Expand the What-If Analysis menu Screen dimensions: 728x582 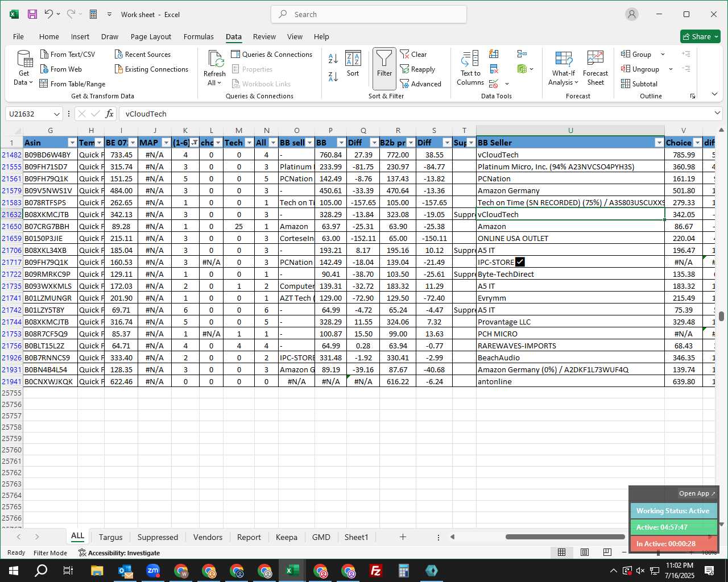(564, 68)
